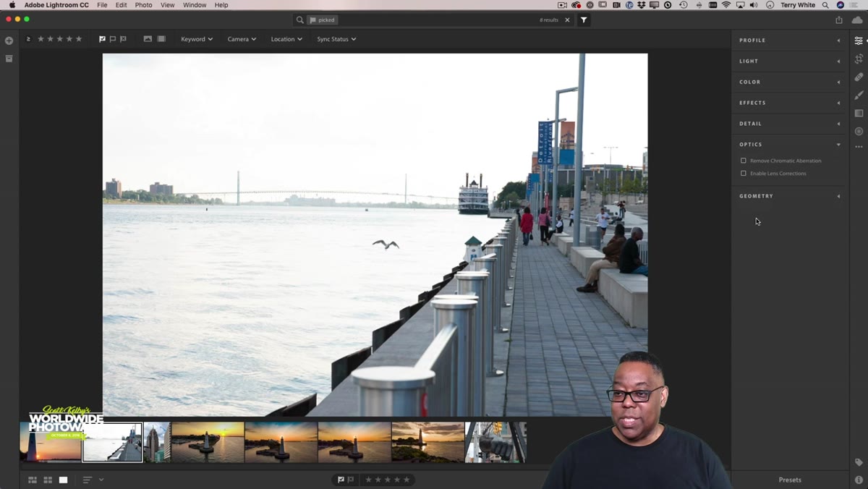Open the Wi-Fi status menu
The height and width of the screenshot is (489, 868).
[x=726, y=5]
